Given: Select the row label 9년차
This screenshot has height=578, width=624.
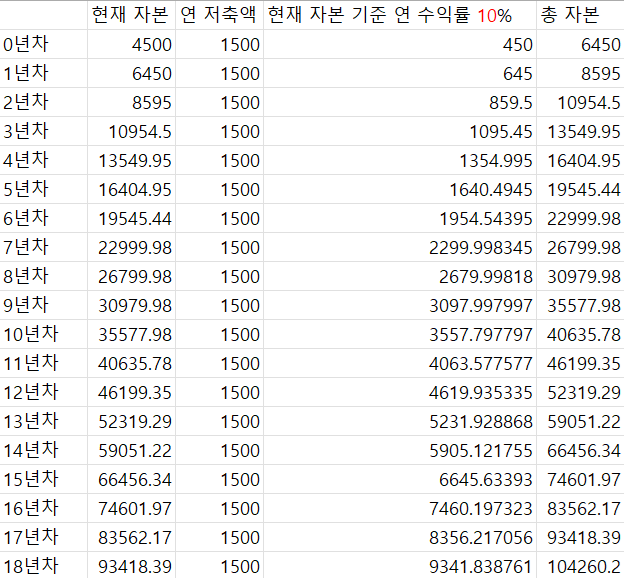Looking at the screenshot, I should click(x=43, y=306).
